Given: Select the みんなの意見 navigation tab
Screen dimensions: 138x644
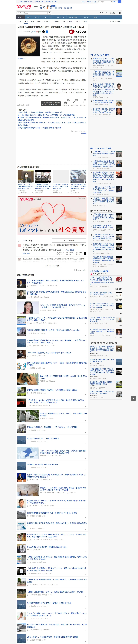Looking at the screenshot, I should 73,17.
